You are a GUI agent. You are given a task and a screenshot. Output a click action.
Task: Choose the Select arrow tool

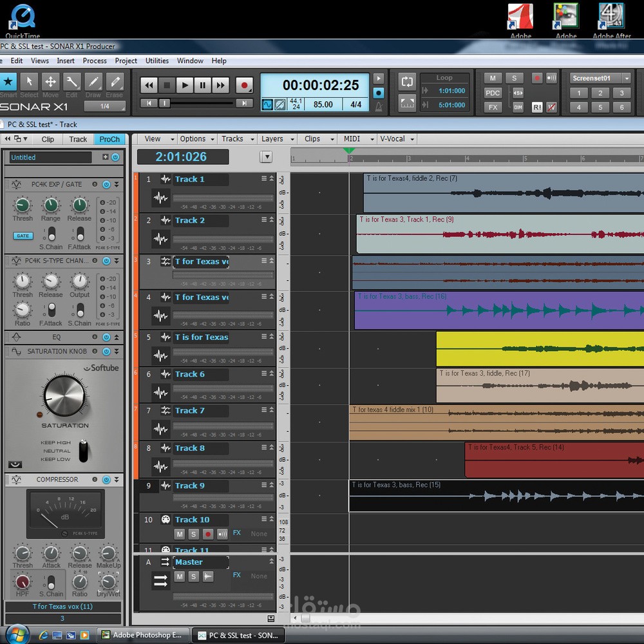[29, 82]
